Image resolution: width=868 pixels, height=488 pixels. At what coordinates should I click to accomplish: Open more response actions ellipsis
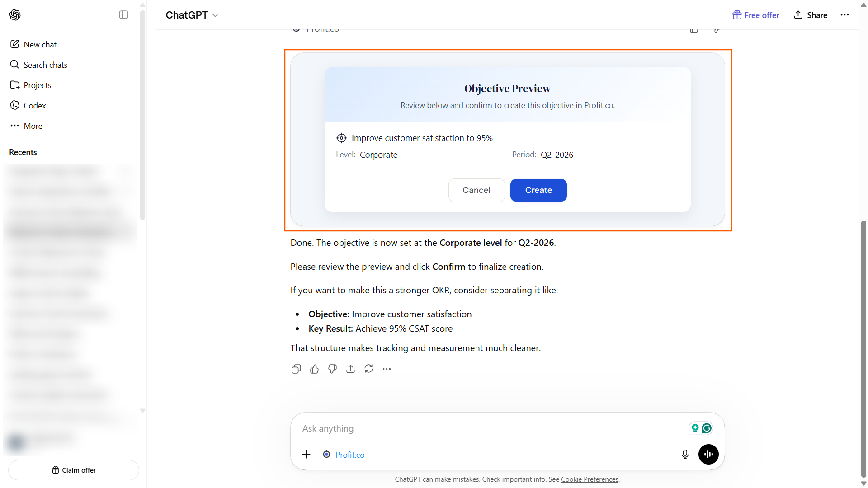[387, 369]
